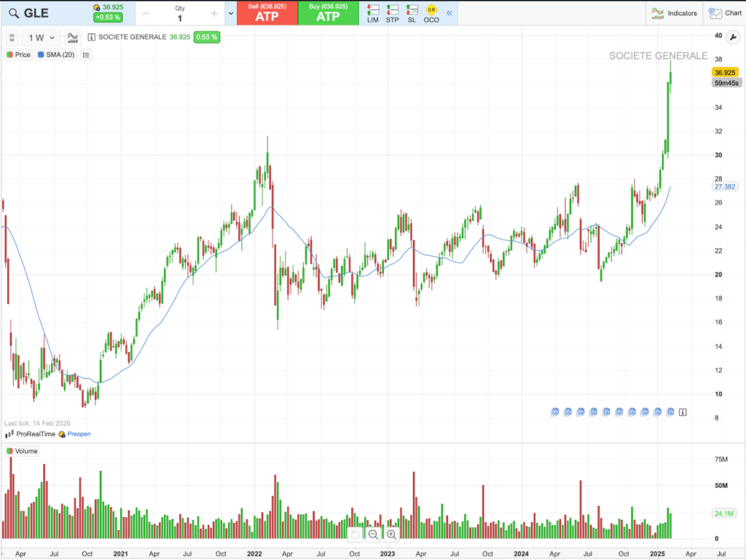
Task: Increase order quantity with plus button
Action: (214, 13)
